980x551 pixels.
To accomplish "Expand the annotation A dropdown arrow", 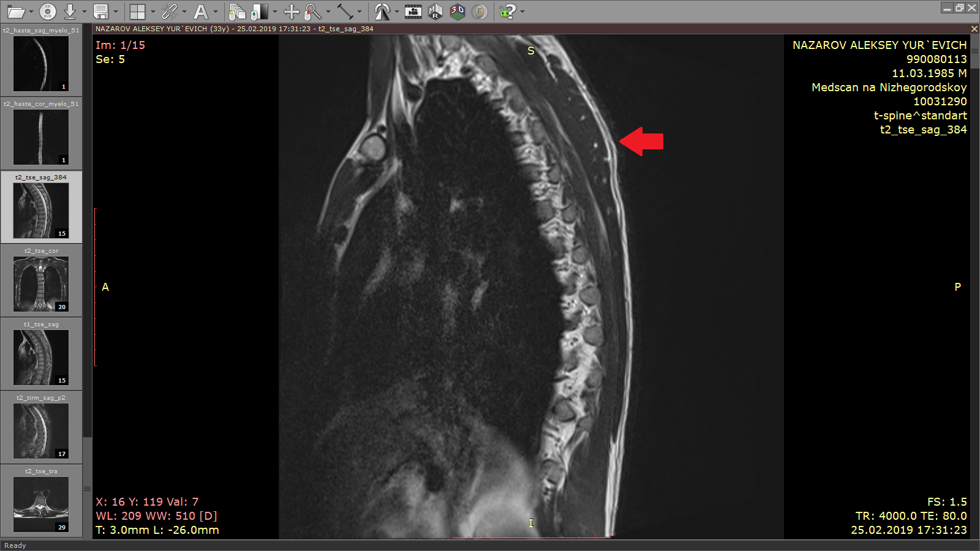I will pos(215,12).
